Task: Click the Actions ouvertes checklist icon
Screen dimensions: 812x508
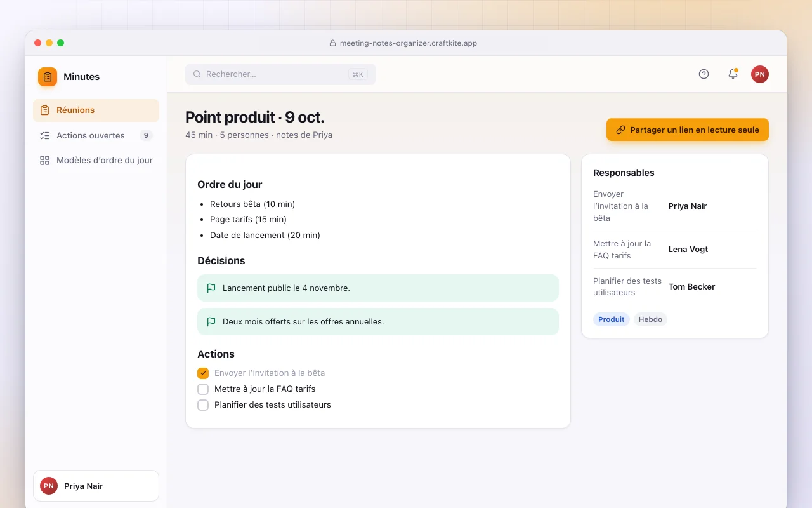Action: (x=44, y=135)
